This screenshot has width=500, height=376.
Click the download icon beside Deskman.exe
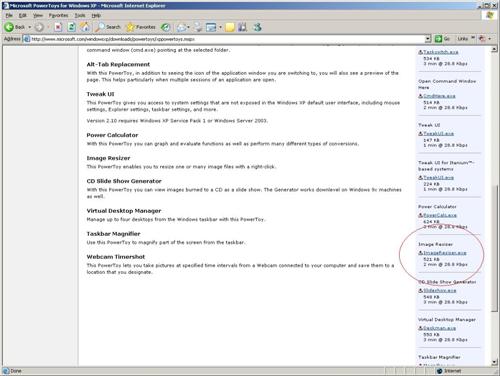[421, 328]
